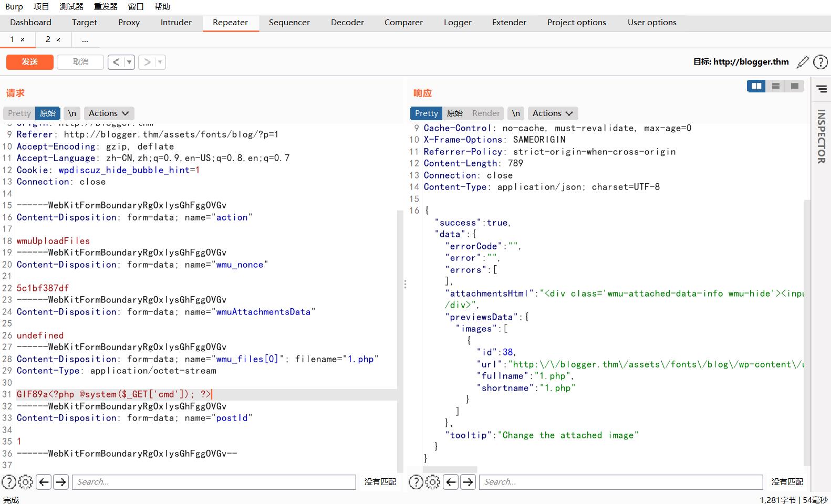
Task: Select combined single-pane layout view
Action: coord(794,86)
